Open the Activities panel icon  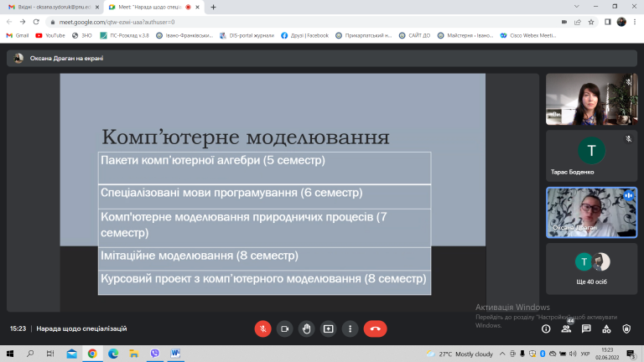point(606,328)
